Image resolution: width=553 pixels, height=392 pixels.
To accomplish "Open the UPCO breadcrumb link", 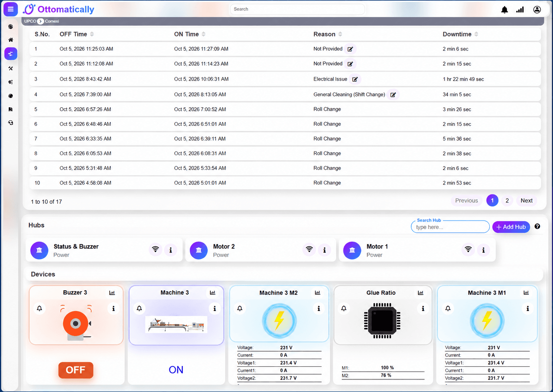I will tap(30, 21).
